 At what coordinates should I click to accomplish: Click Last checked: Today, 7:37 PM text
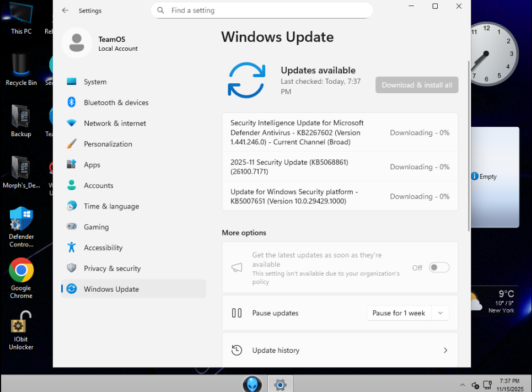point(321,86)
